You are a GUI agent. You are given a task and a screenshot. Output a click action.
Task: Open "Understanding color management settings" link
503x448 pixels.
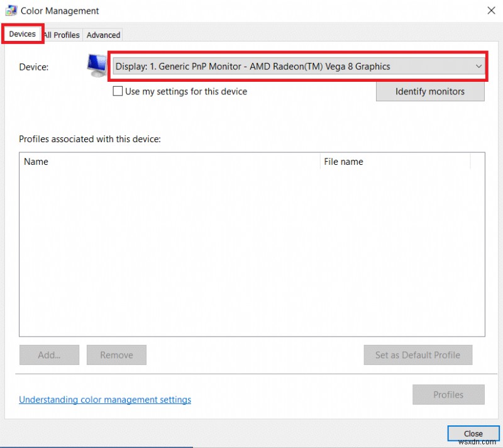tap(104, 399)
